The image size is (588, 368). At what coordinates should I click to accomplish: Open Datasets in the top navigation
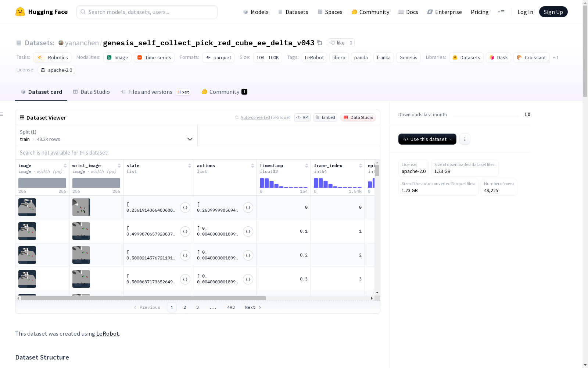pos(293,12)
